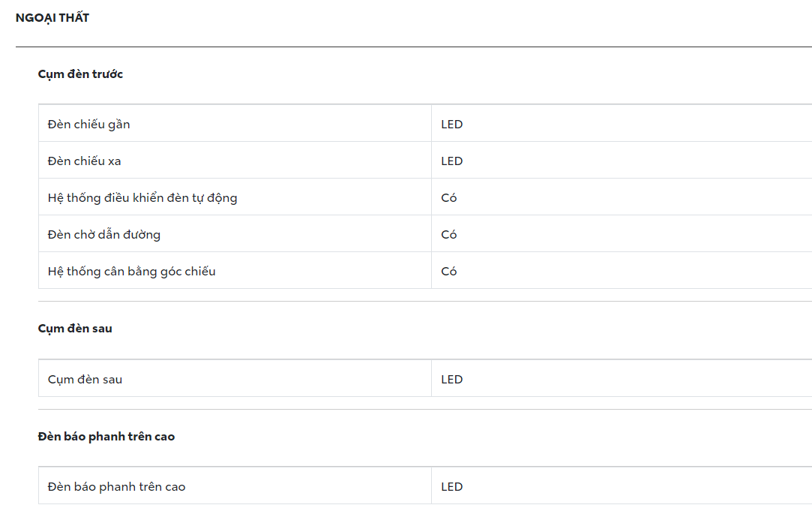Select the LED value for Đèn chiếu xa

click(452, 161)
